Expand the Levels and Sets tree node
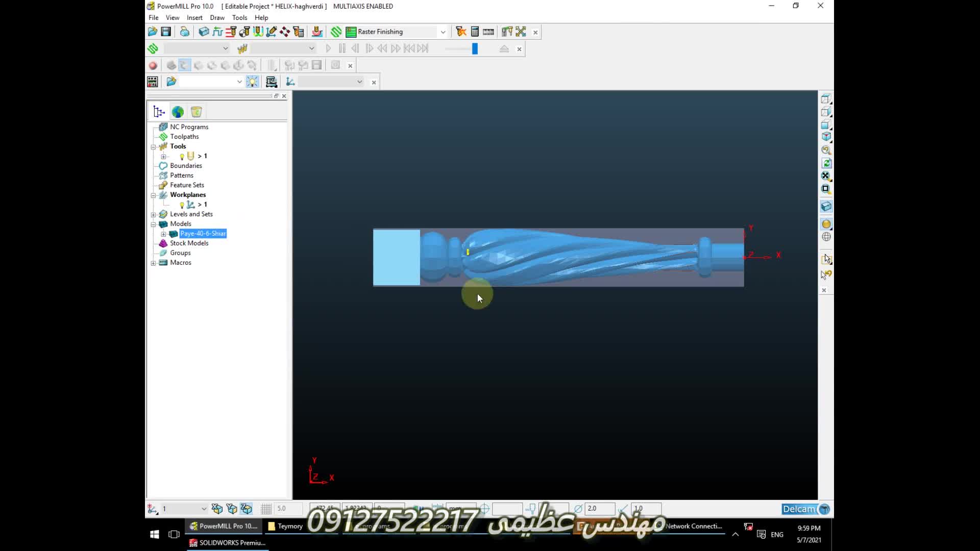This screenshot has width=980, height=551. coord(153,214)
